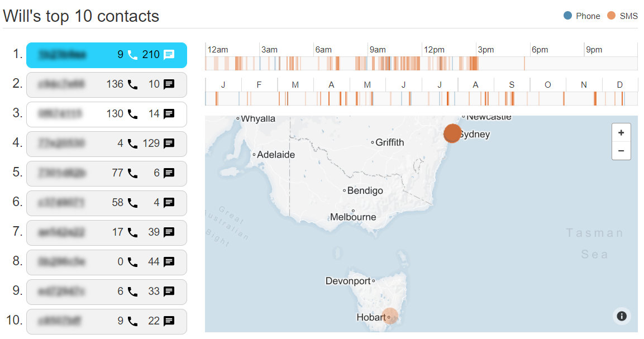Click the 9am label on hourly timeline
644x339 pixels.
(378, 50)
